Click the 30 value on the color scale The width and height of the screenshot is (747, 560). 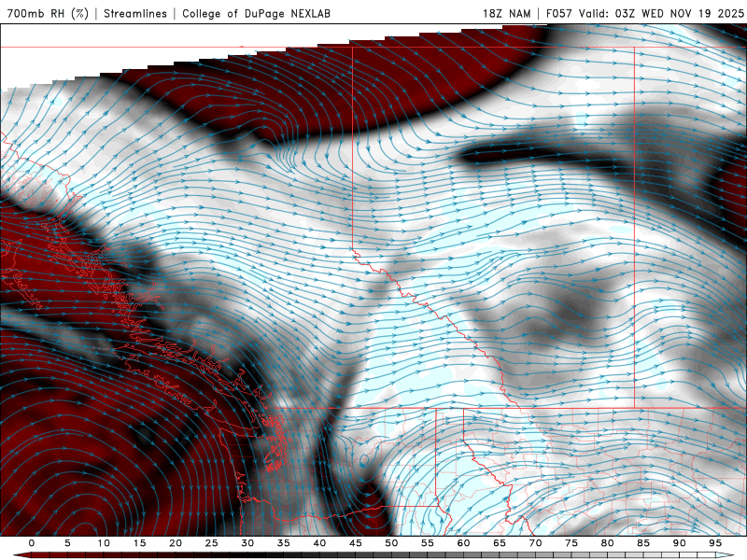[x=247, y=543]
